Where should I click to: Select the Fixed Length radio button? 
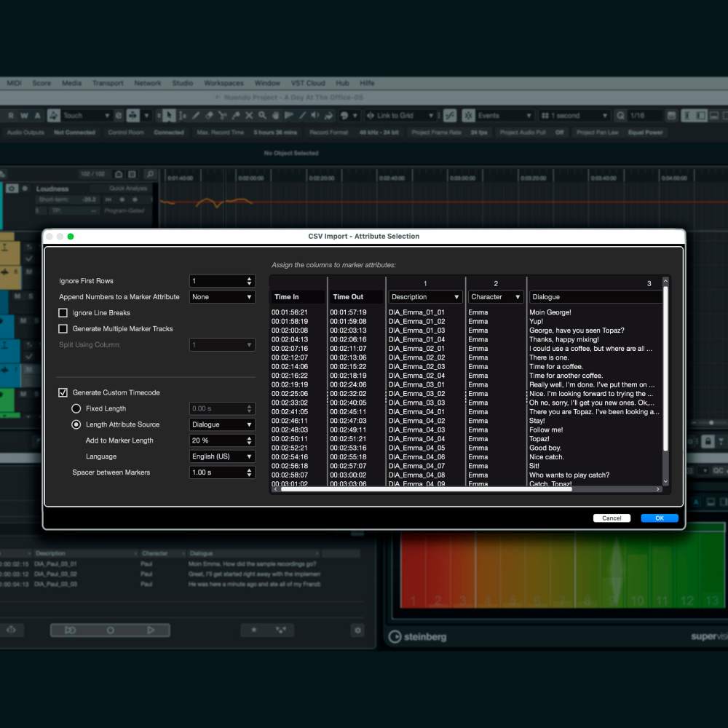tap(76, 409)
